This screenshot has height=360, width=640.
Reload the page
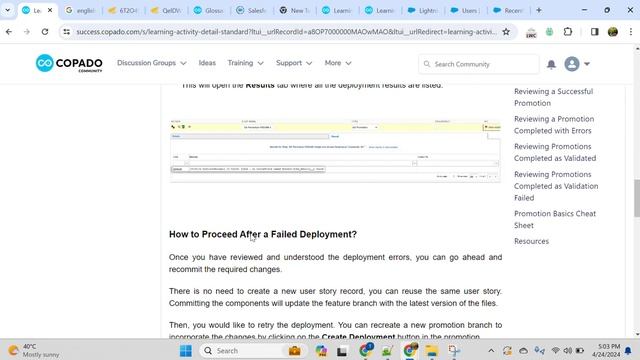(45, 32)
